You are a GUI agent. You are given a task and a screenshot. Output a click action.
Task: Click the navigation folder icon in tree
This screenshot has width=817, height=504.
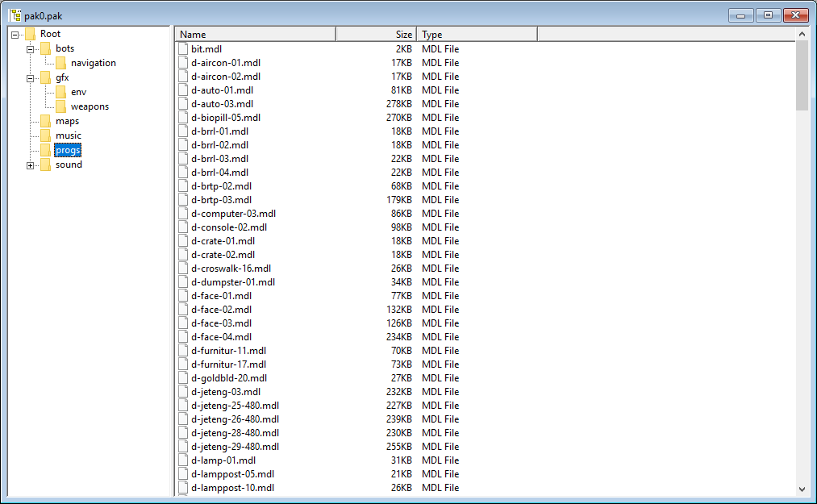pyautogui.click(x=60, y=63)
